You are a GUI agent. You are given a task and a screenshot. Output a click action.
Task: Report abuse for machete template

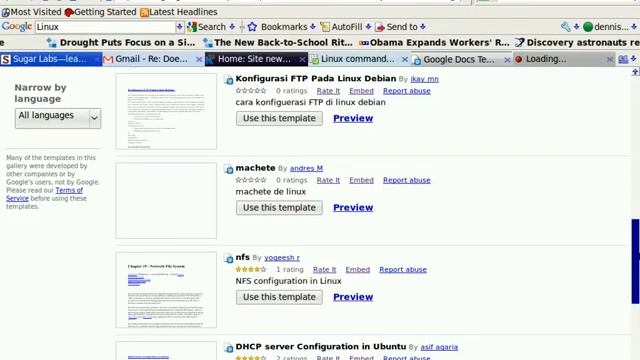click(x=407, y=180)
